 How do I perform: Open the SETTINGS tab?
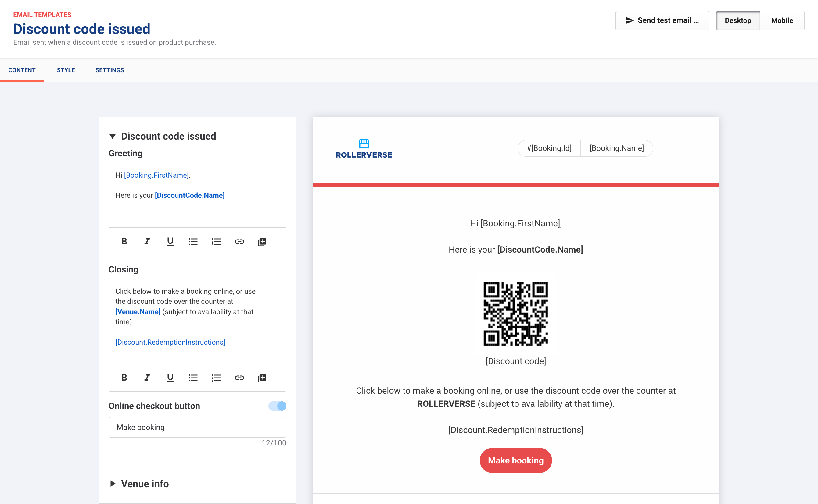pyautogui.click(x=109, y=70)
